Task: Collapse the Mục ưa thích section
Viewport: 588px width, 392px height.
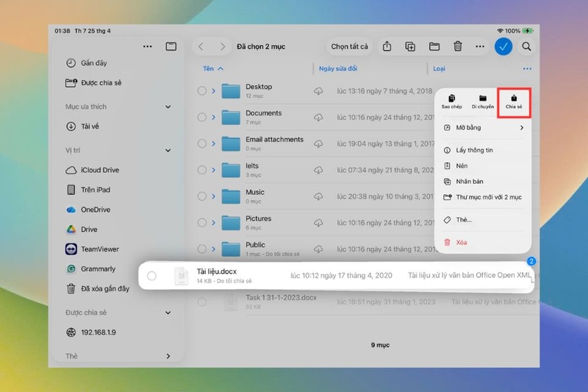Action: (168, 107)
